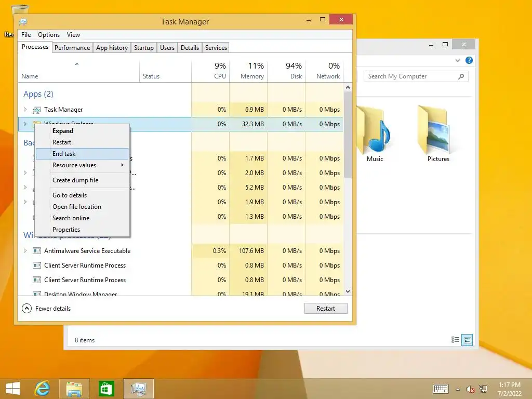The image size is (532, 399).
Task: Click the Task Manager title bar icon
Action: pyautogui.click(x=23, y=22)
